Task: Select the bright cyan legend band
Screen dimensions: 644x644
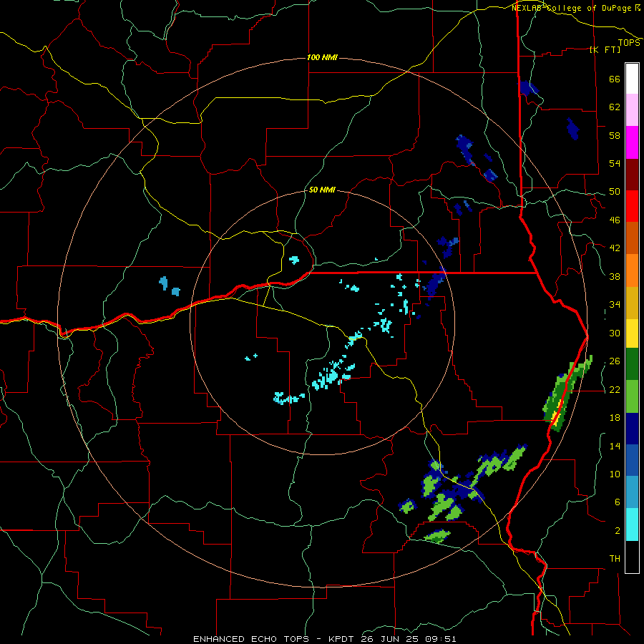Action: (632, 525)
